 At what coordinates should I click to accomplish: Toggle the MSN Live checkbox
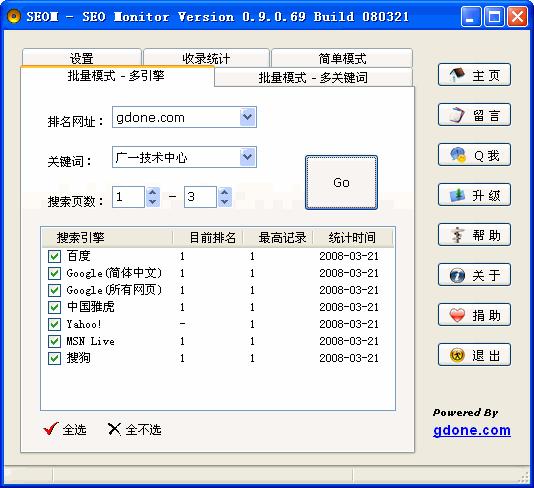pyautogui.click(x=54, y=341)
